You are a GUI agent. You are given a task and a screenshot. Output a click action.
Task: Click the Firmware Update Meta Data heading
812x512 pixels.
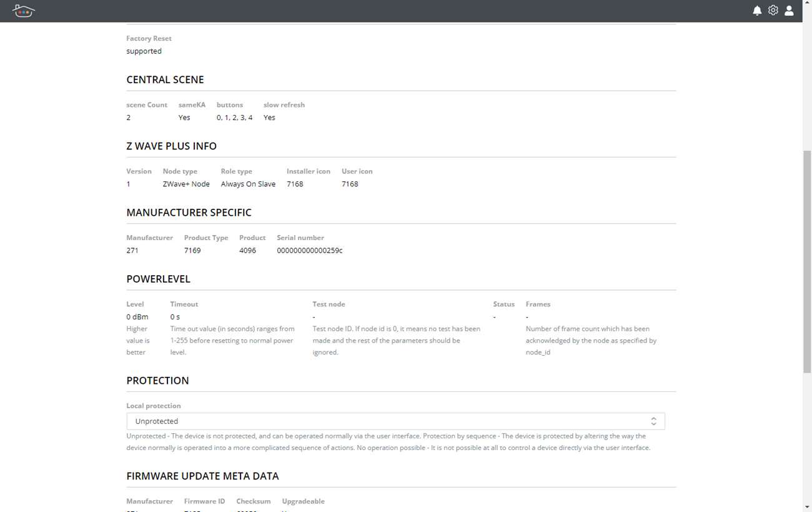202,476
